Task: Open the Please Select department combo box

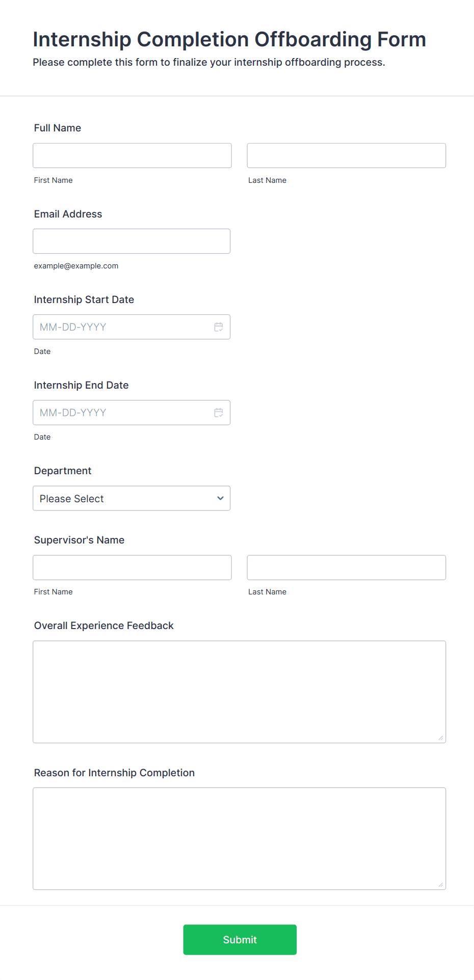Action: tap(131, 498)
